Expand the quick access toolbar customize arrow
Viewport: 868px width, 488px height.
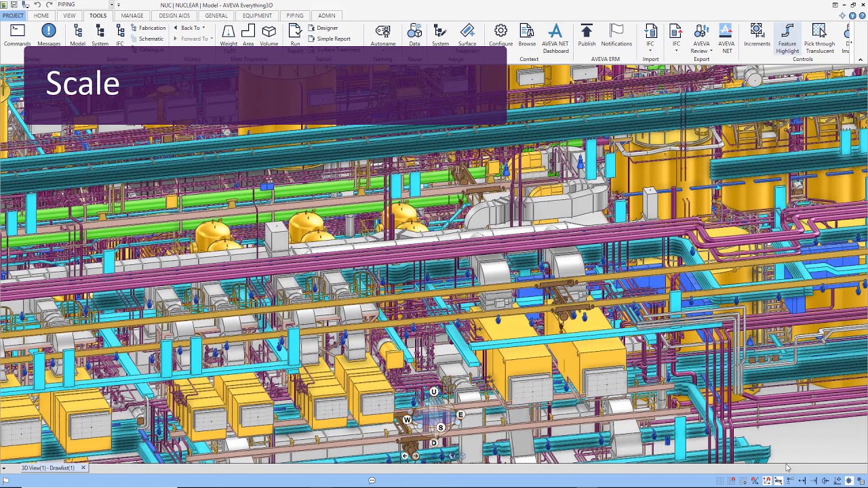[x=119, y=5]
